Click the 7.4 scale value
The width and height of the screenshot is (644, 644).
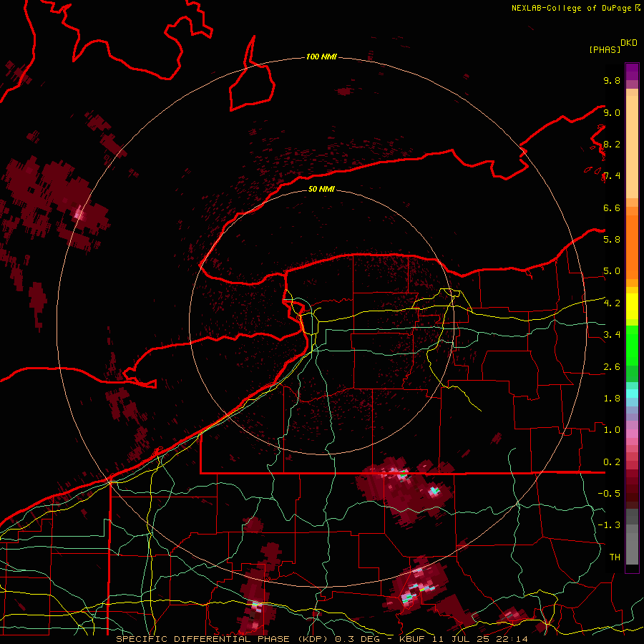click(x=612, y=176)
